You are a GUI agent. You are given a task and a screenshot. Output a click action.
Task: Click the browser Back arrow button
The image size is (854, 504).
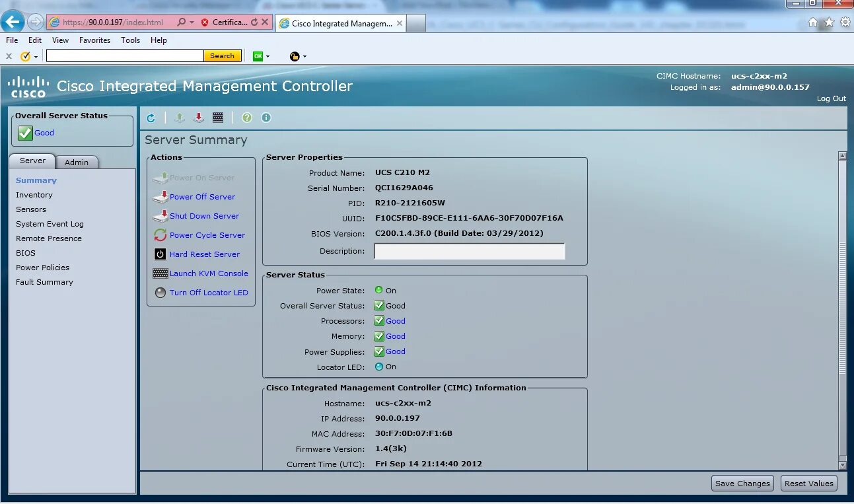(x=13, y=22)
